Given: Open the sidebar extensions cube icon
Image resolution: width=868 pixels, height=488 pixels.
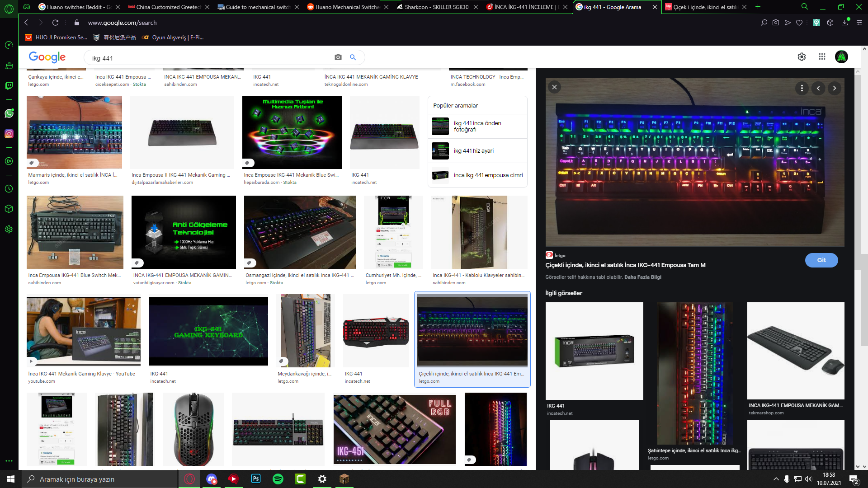Looking at the screenshot, I should pos(9,209).
